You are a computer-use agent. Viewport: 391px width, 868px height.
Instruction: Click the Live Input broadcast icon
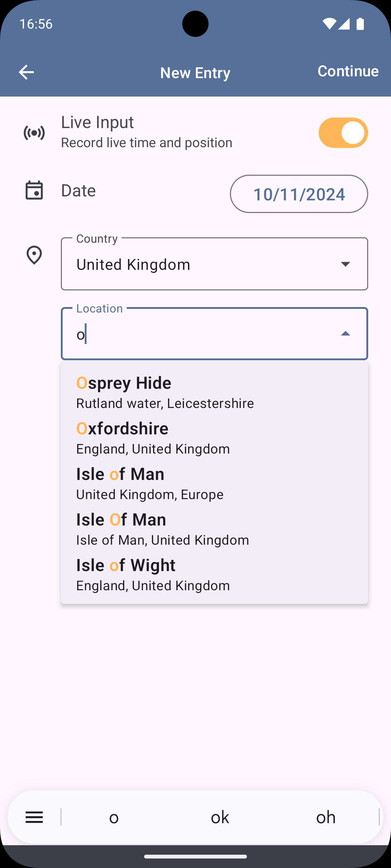pos(34,133)
